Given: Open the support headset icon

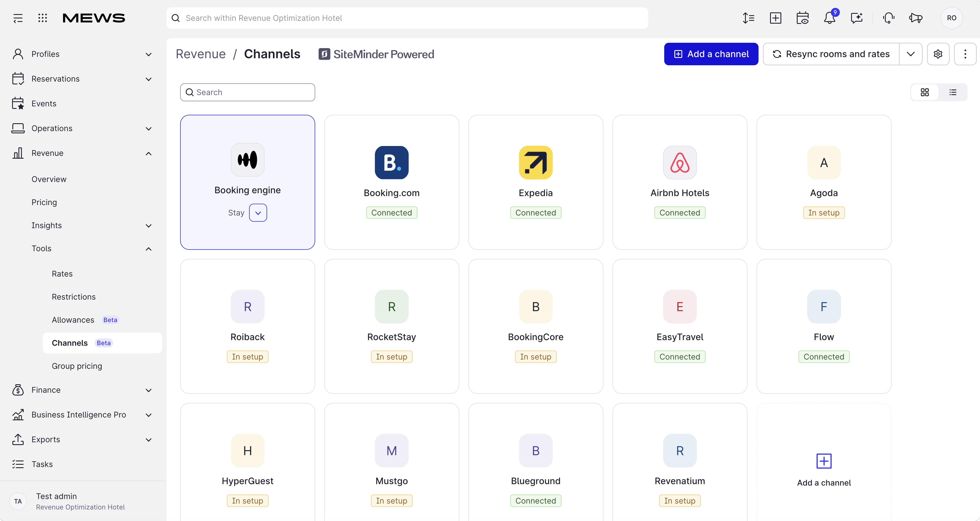Looking at the screenshot, I should [x=888, y=18].
